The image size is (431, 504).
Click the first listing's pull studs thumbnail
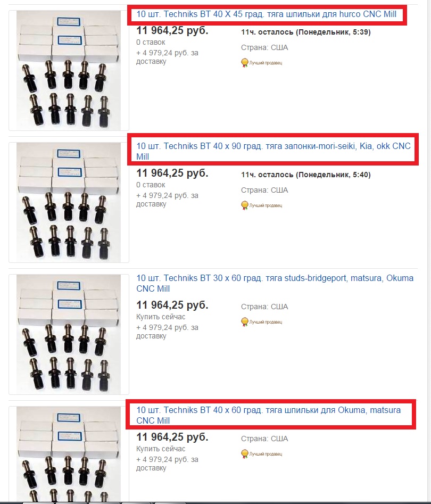[69, 70]
